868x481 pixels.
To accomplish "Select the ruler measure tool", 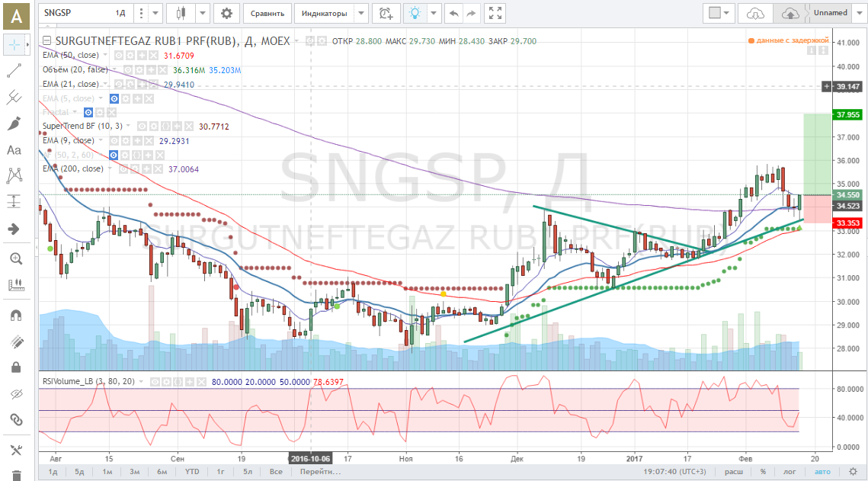I will tap(16, 285).
